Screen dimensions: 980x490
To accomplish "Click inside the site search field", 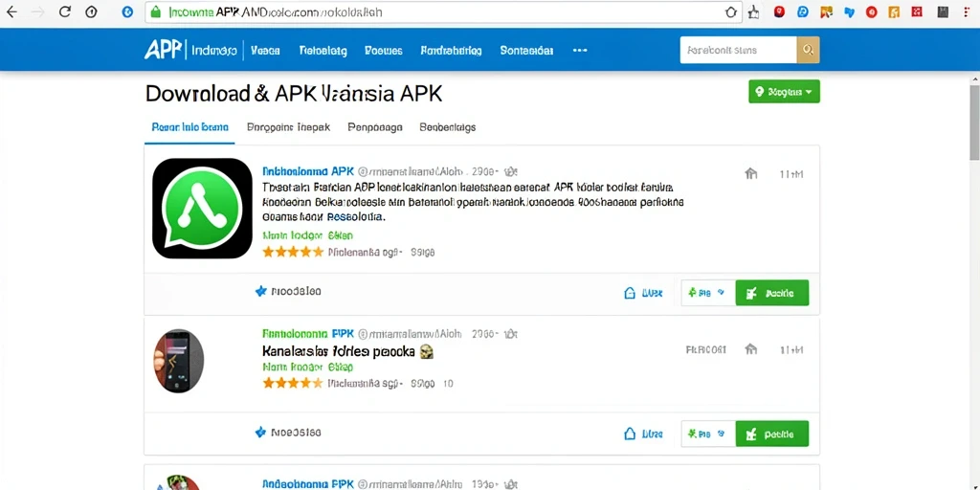I will [738, 50].
